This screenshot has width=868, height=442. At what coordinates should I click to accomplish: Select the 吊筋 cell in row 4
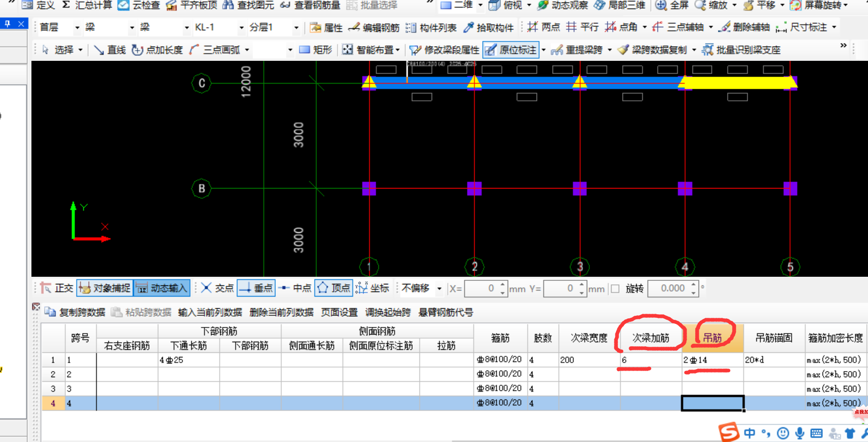[x=712, y=403]
